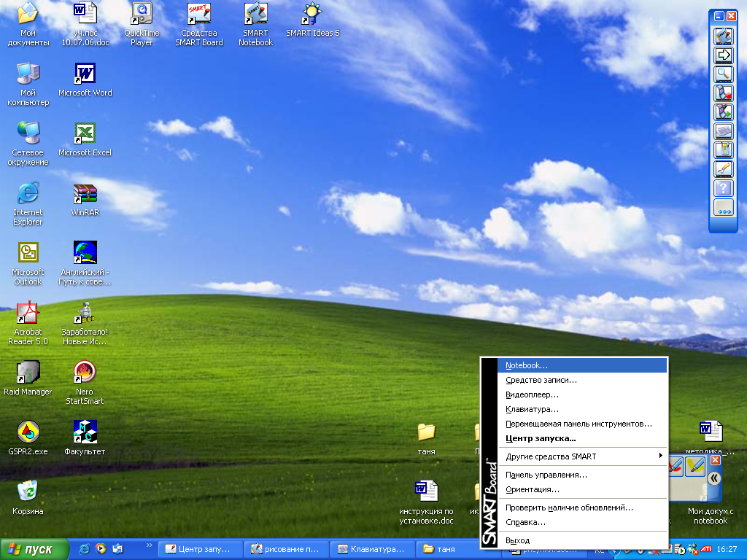The height and width of the screenshot is (560, 747).
Task: Choose Выход in the SMART Board menu
Action: click(582, 540)
